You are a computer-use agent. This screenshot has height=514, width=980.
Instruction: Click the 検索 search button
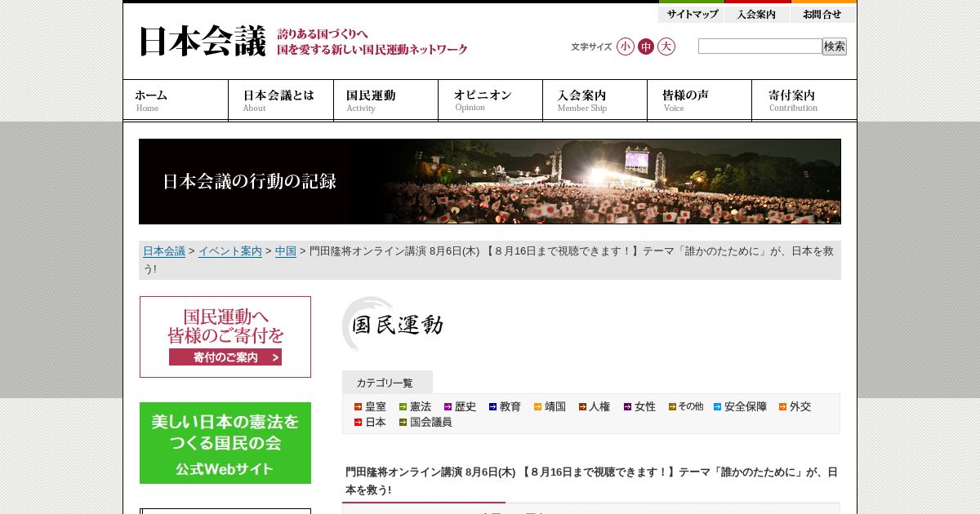(x=835, y=47)
